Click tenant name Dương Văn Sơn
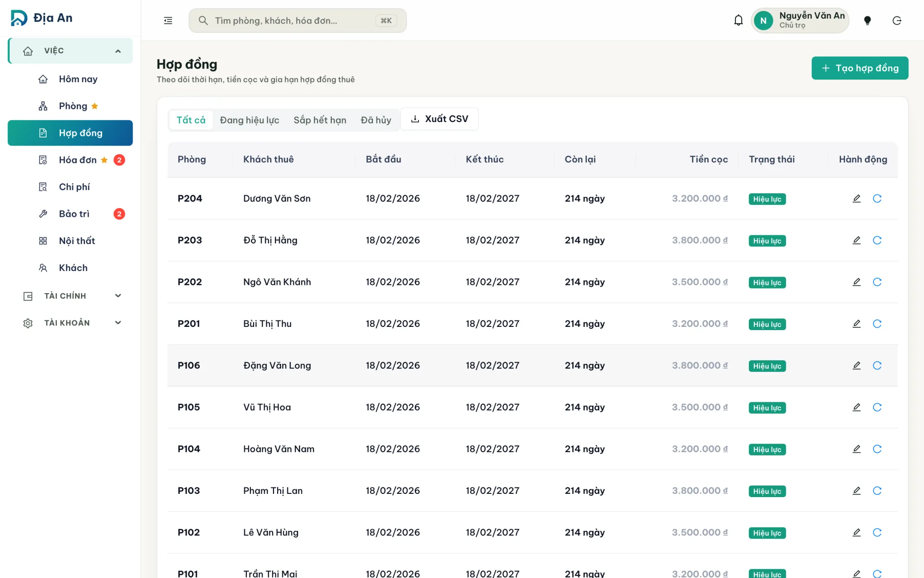924x578 pixels. [277, 198]
